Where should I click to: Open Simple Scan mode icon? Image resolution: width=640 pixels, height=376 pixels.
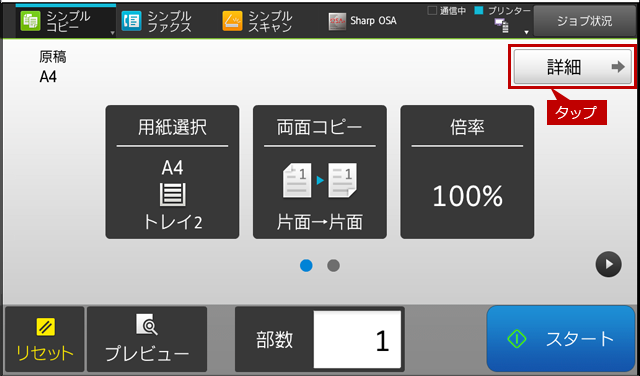[232, 21]
